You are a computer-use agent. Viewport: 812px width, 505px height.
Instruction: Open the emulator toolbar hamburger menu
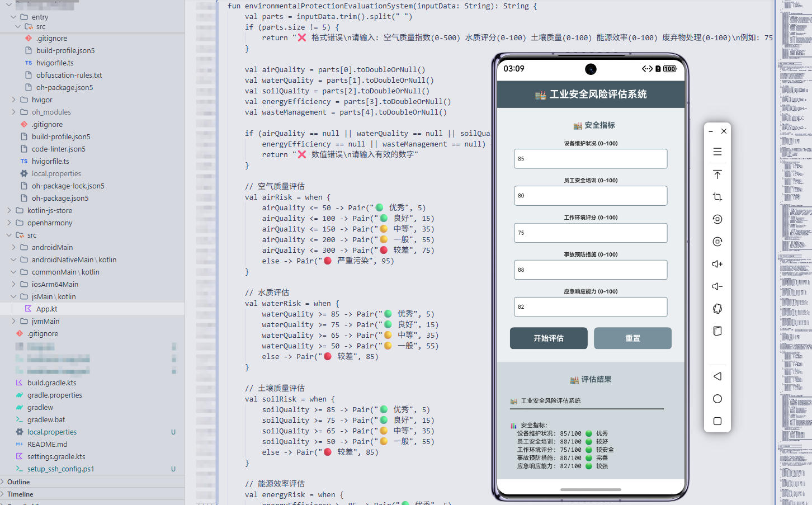tap(717, 152)
